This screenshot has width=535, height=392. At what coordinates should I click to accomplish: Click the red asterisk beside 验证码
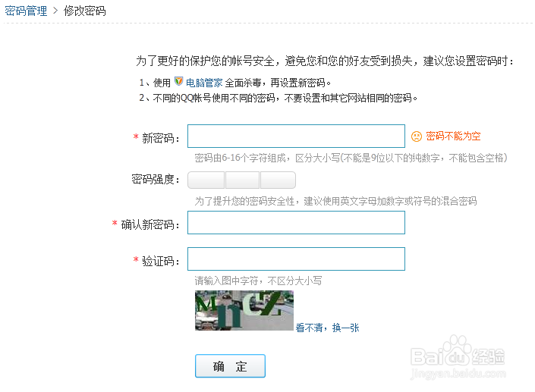[x=136, y=260]
